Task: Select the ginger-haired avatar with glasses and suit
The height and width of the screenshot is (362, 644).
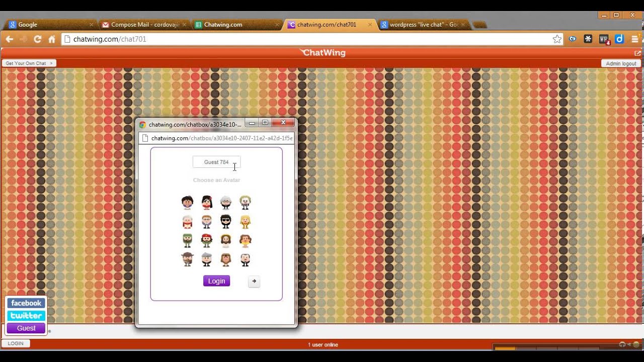Action: pos(207,221)
